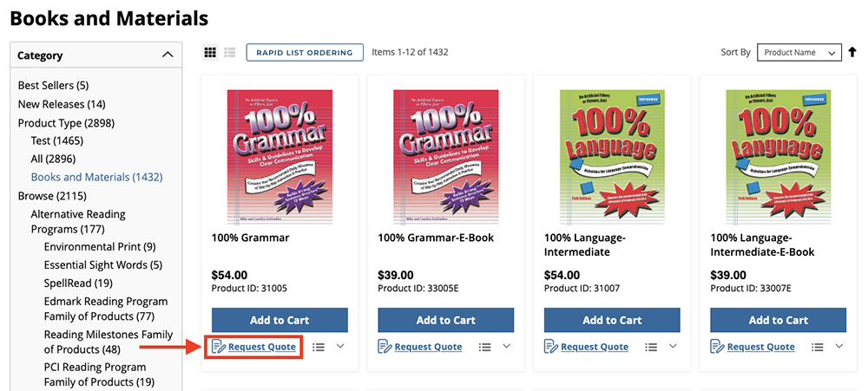Screen dimensions: 868x391
Task: Switch to grid view layout
Action: [210, 53]
